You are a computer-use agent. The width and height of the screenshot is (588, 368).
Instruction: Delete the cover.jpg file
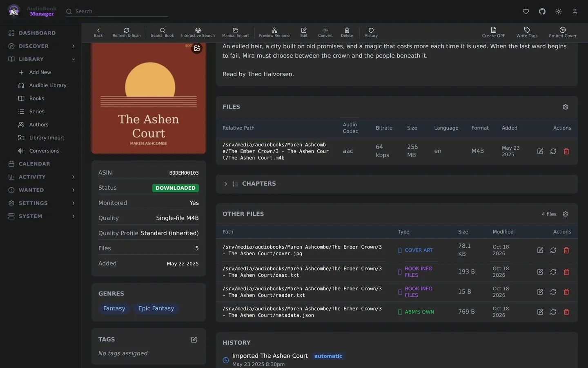[566, 250]
